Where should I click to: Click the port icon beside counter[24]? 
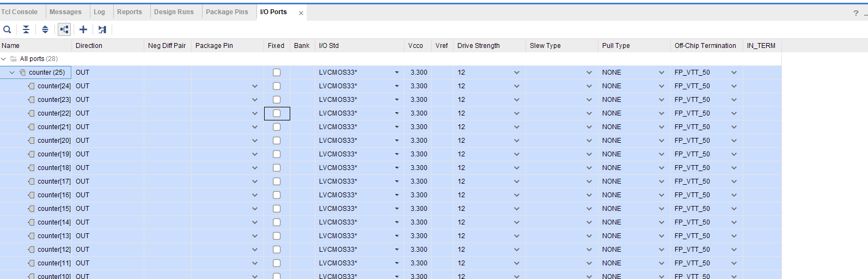pos(32,86)
